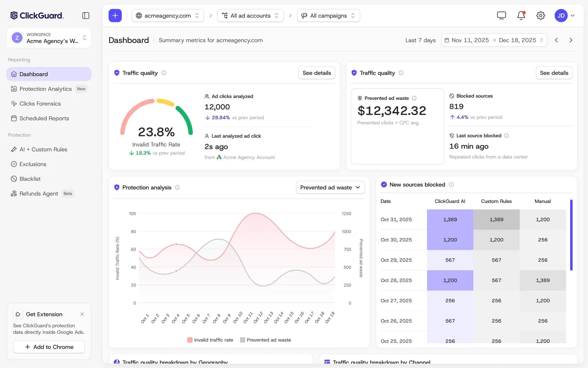Click See details on left Traffic quality card
Image resolution: width=588 pixels, height=368 pixels.
(x=317, y=73)
